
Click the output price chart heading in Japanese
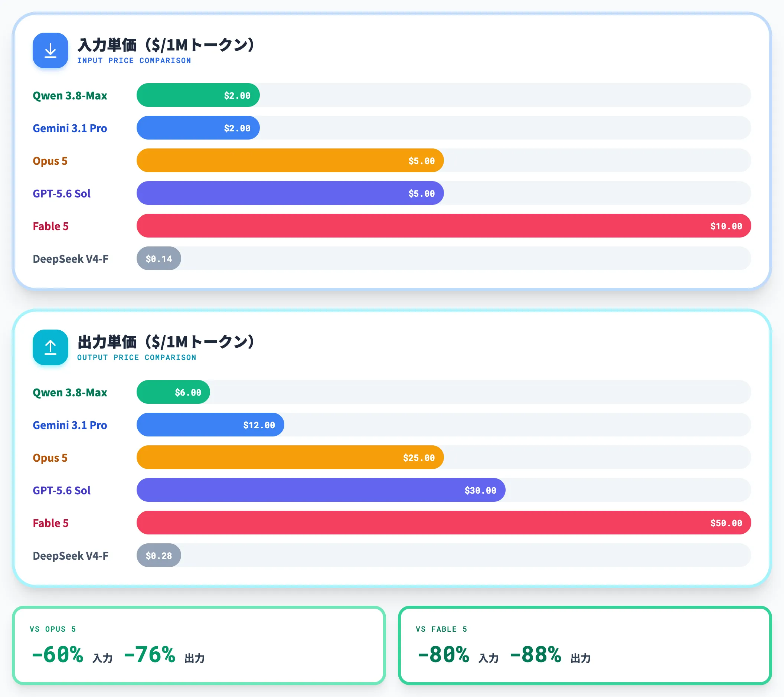(x=166, y=341)
